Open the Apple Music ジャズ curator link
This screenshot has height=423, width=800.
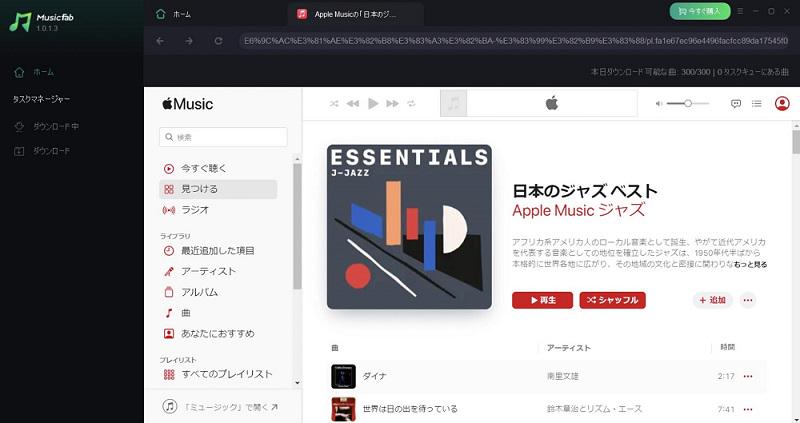pyautogui.click(x=579, y=210)
